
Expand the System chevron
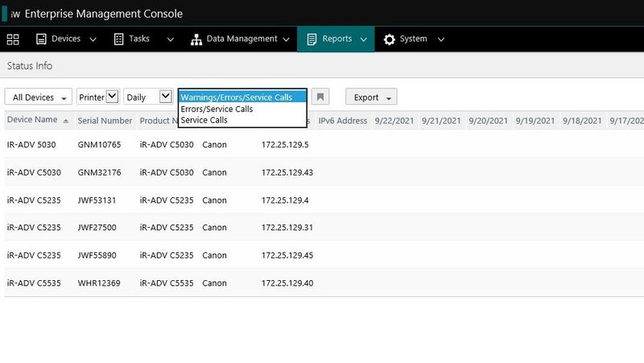[x=440, y=39]
